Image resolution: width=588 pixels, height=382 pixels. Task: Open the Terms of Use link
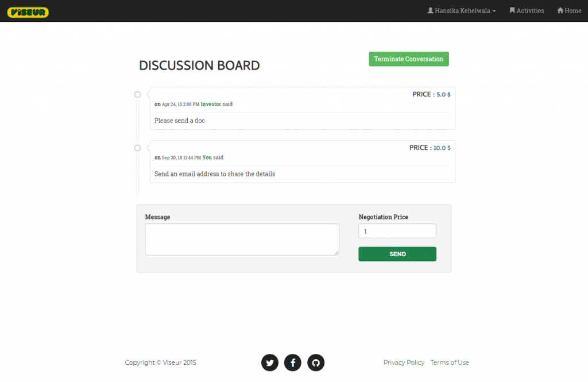pos(450,362)
